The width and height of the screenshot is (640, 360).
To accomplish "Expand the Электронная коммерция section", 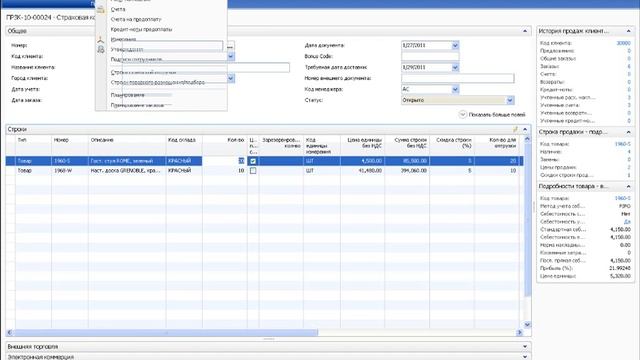I will 525,357.
